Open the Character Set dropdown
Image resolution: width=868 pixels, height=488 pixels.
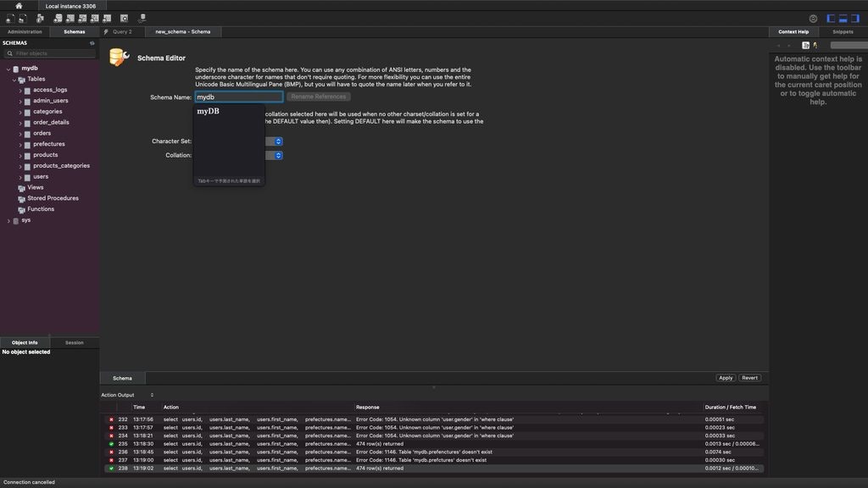click(278, 141)
